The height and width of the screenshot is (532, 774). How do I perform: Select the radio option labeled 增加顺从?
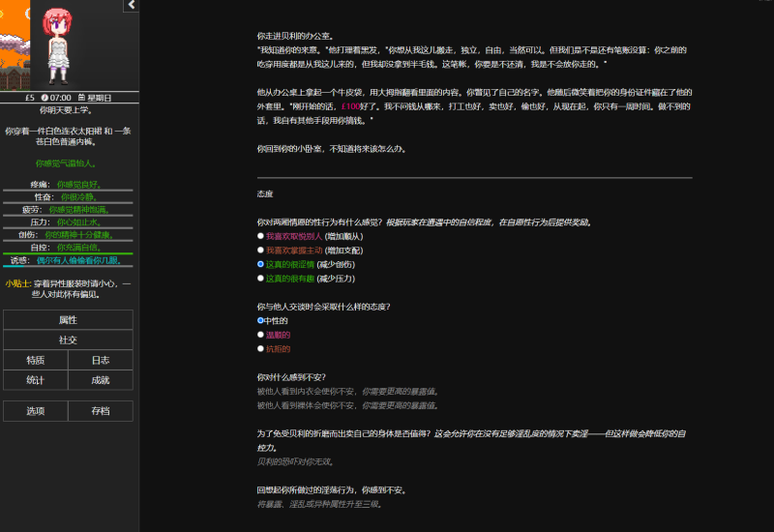click(260, 235)
